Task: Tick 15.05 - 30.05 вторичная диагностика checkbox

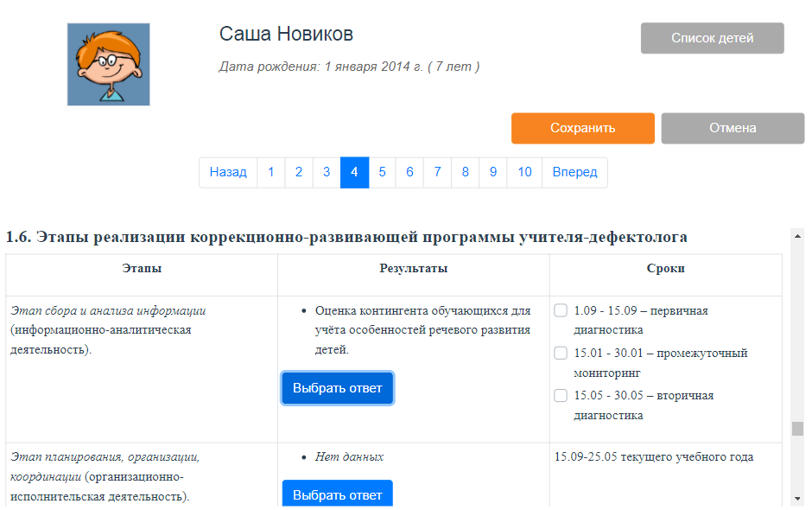Action: click(561, 395)
